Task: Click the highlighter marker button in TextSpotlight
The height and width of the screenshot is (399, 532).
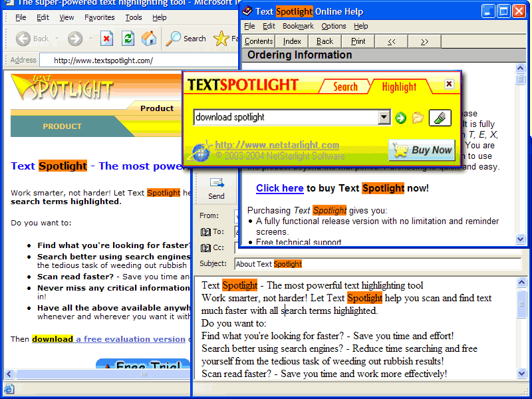Action: [440, 118]
